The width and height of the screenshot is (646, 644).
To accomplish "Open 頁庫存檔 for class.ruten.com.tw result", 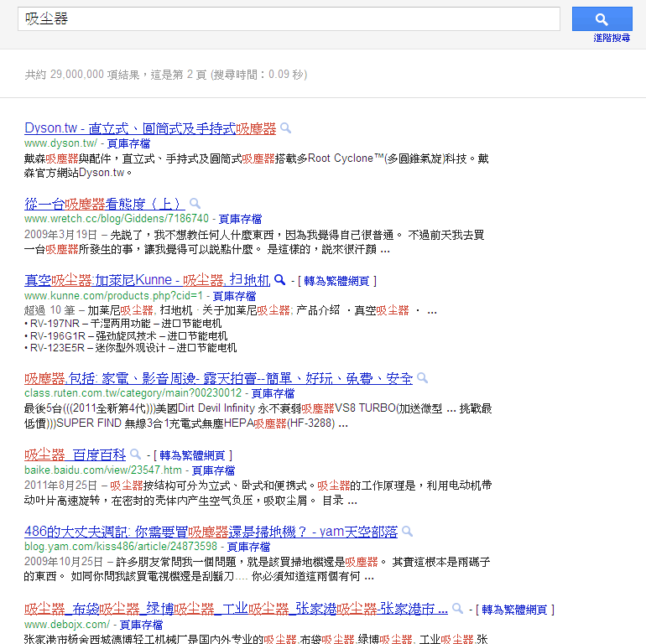I will 274,393.
